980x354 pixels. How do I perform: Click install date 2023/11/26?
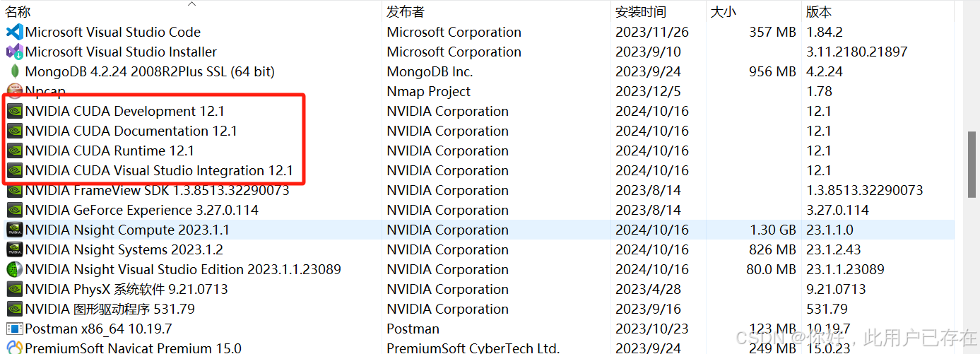(651, 32)
